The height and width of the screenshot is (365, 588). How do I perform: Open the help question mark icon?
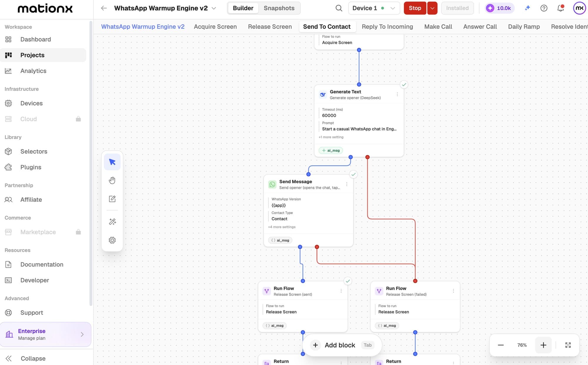[544, 8]
